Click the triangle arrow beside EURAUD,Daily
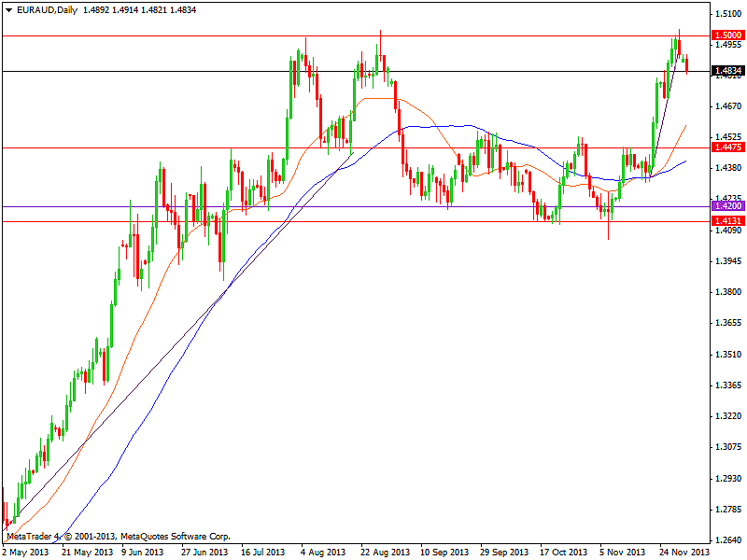Viewport: 747px width, 560px height. click(x=9, y=9)
